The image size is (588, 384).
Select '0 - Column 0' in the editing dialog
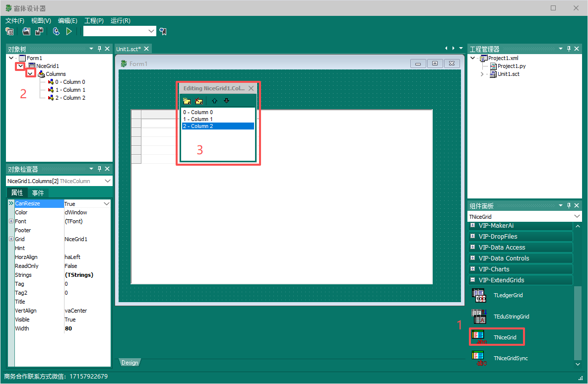click(x=218, y=112)
